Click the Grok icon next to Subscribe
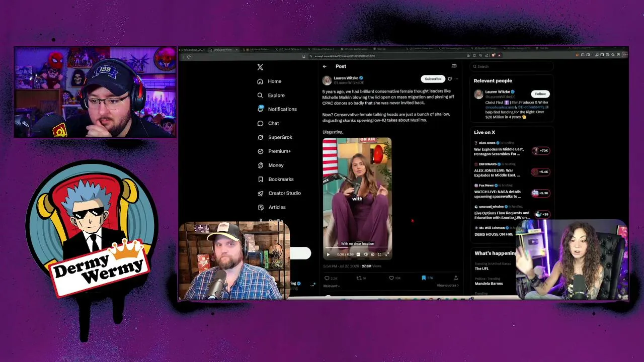644x362 pixels. tap(450, 79)
